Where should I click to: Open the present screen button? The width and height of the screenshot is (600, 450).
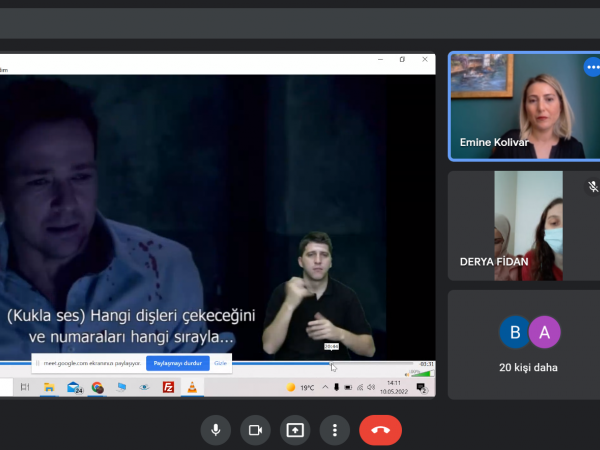[x=295, y=430]
